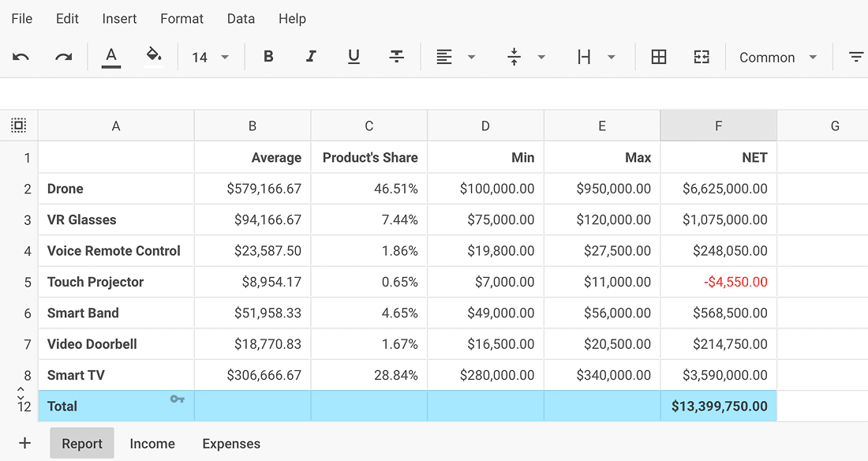Switch to the Expenses sheet tab
This screenshot has width=868, height=461.
pyautogui.click(x=231, y=444)
